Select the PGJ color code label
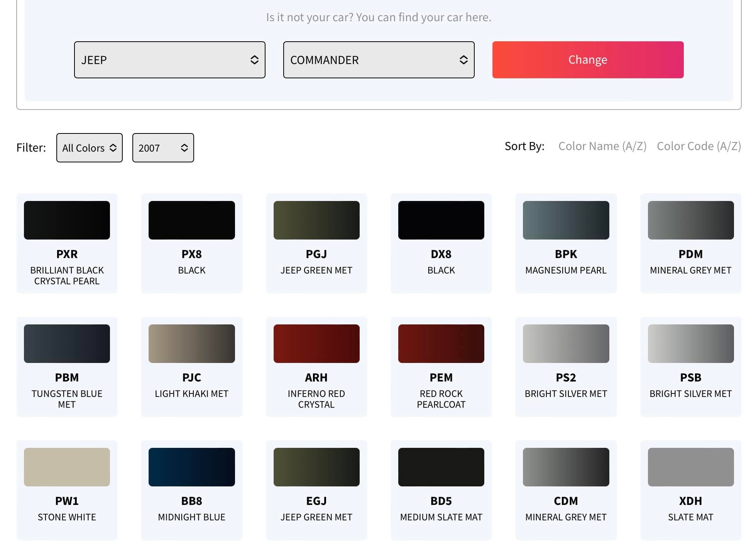 tap(316, 254)
